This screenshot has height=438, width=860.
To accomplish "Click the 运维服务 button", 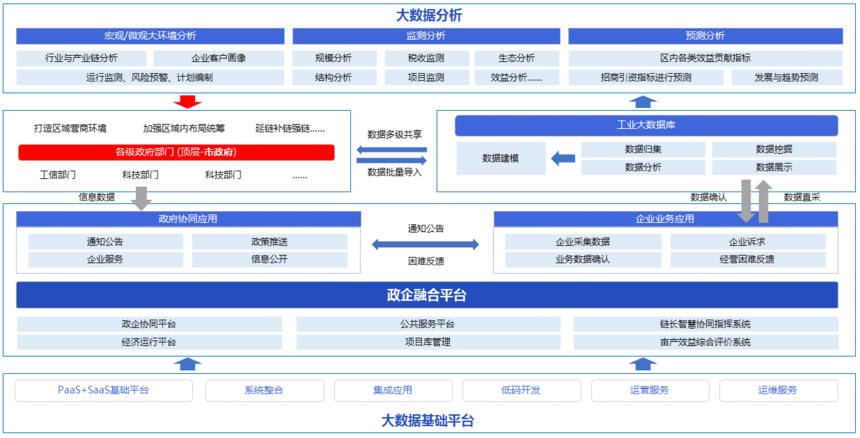I will [778, 390].
